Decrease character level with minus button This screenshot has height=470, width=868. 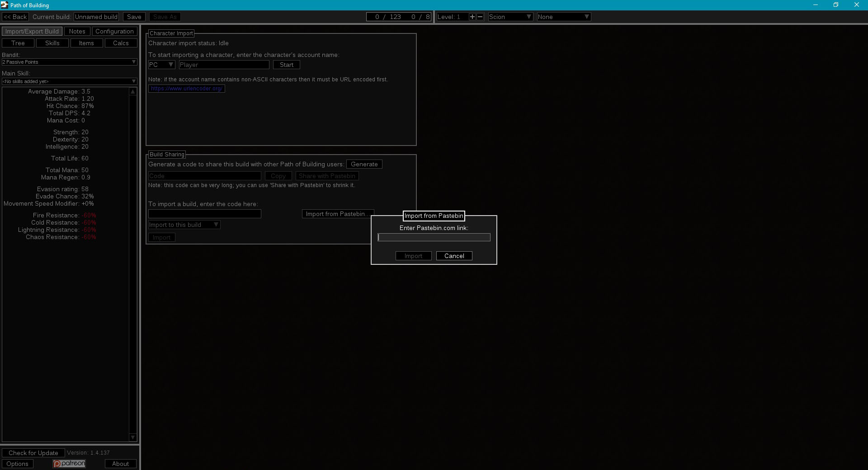coord(480,17)
